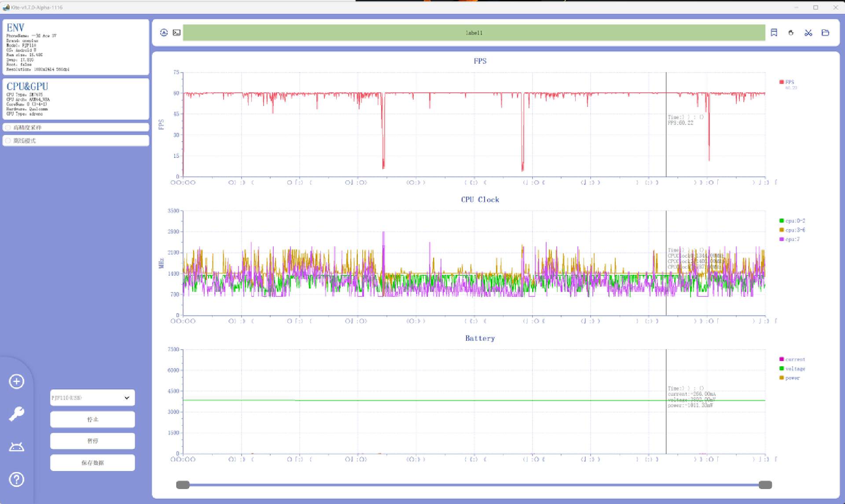Open the PJF110(USB) device dropdown
This screenshot has height=504, width=845.
pos(92,398)
